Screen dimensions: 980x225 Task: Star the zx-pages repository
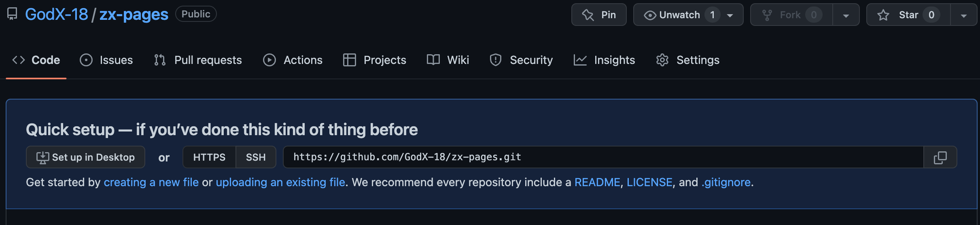click(x=908, y=15)
